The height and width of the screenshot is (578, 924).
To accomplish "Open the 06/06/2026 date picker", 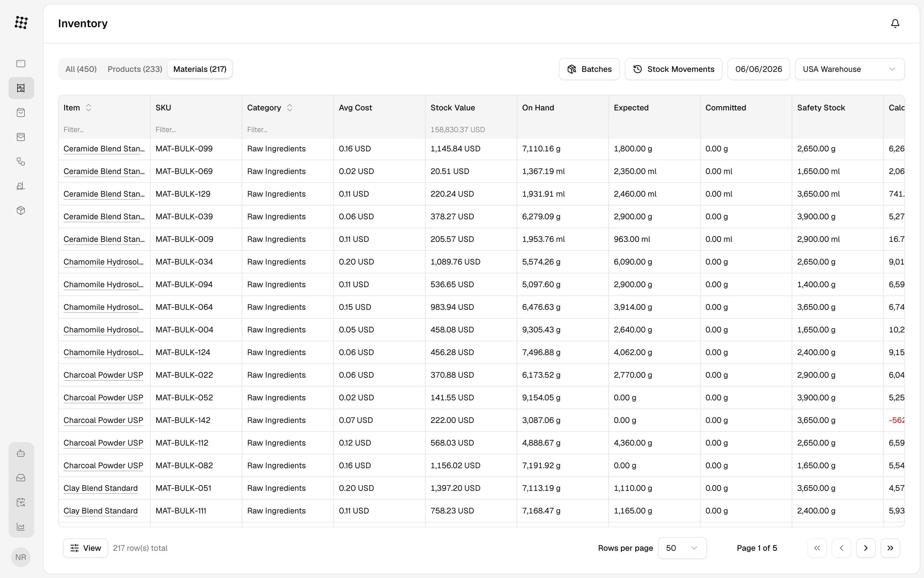I will click(759, 69).
